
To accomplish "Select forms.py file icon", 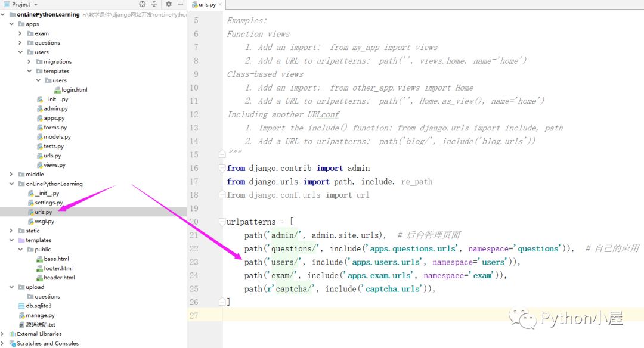I will point(40,128).
